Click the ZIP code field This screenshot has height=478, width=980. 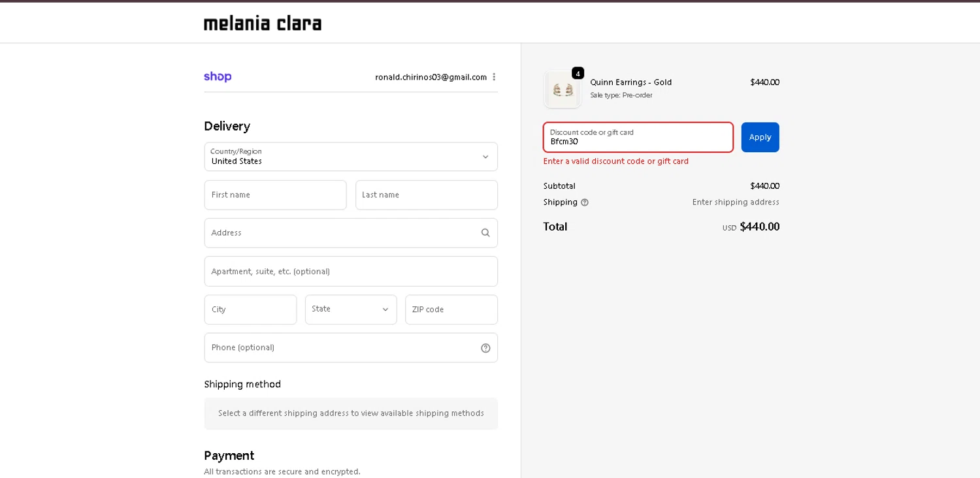451,310
